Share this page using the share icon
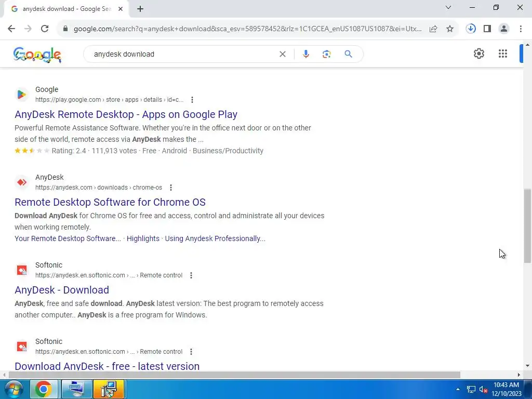The image size is (532, 399). pyautogui.click(x=433, y=29)
